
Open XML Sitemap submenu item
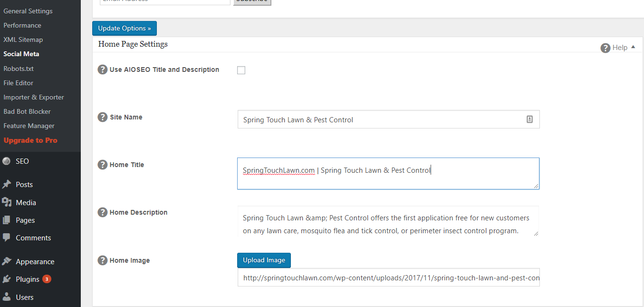[23, 40]
